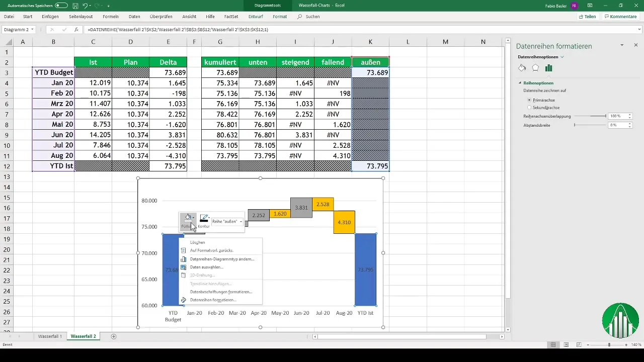Open the Datei menu
Viewport: 644px width, 362px height.
[9, 17]
